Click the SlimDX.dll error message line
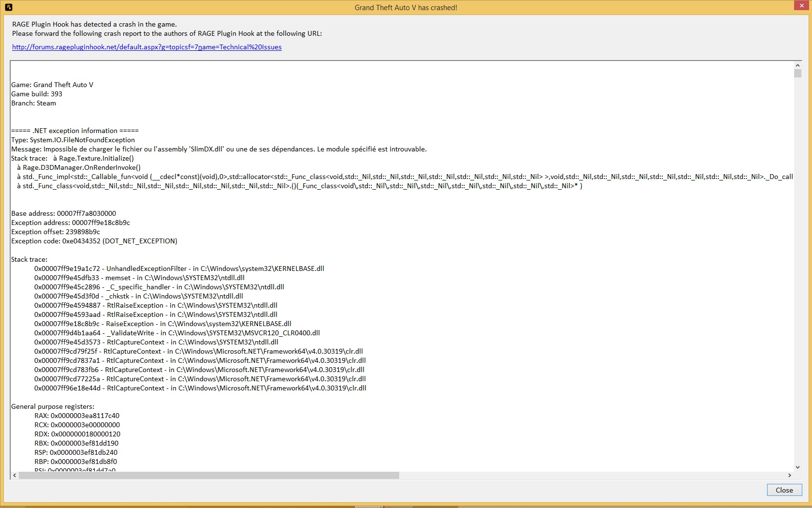812x508 pixels. click(219, 149)
